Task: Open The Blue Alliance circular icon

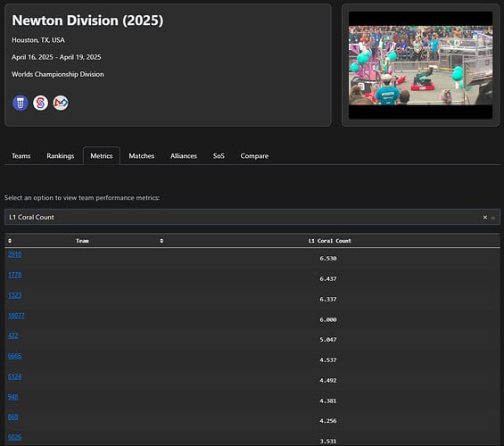Action: (x=21, y=103)
